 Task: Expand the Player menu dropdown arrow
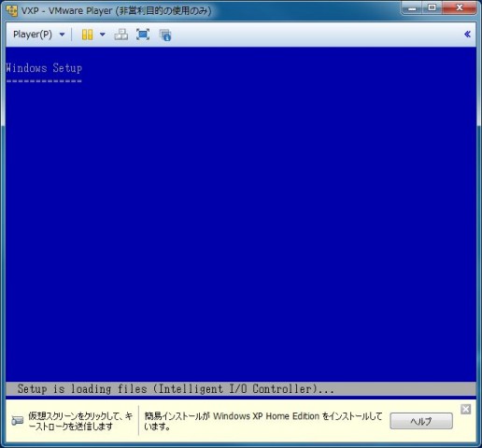click(62, 35)
